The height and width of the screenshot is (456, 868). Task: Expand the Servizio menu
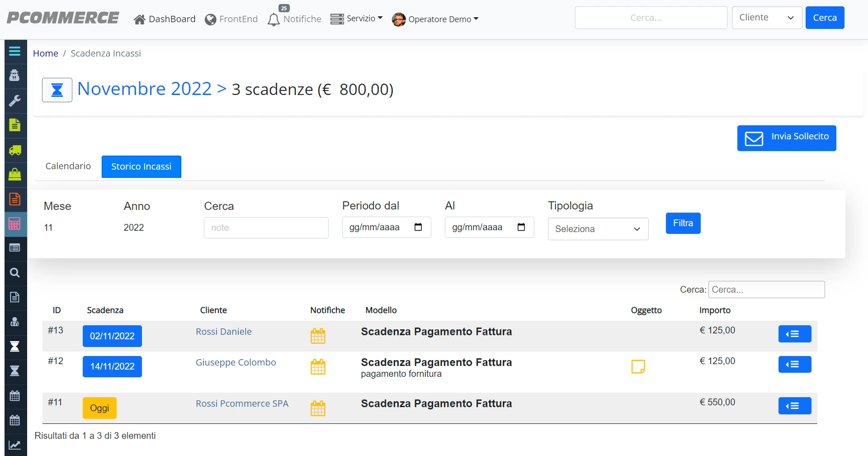pos(356,19)
